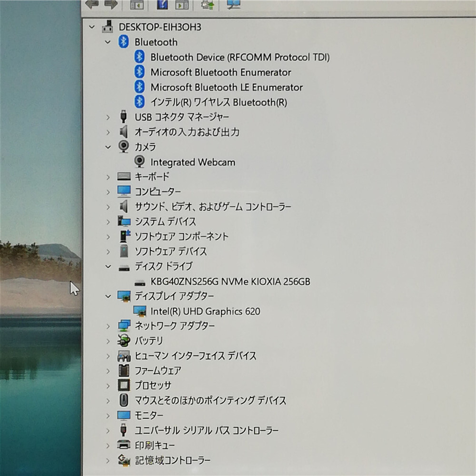Image resolution: width=476 pixels, height=476 pixels.
Task: Expand サウンド、ビデオ、およびゲーム コントローラー
Action: pos(108,207)
